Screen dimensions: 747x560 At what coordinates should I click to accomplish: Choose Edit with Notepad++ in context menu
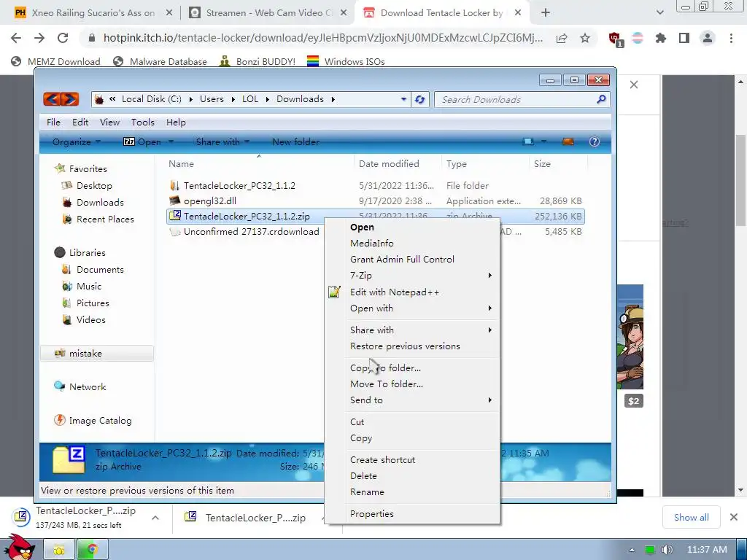pos(413,292)
